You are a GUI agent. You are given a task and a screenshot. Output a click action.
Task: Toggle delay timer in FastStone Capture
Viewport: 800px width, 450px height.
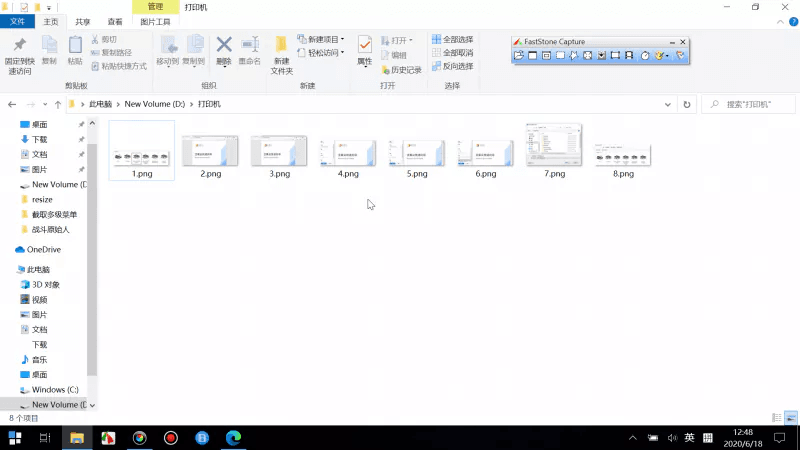pyautogui.click(x=645, y=55)
